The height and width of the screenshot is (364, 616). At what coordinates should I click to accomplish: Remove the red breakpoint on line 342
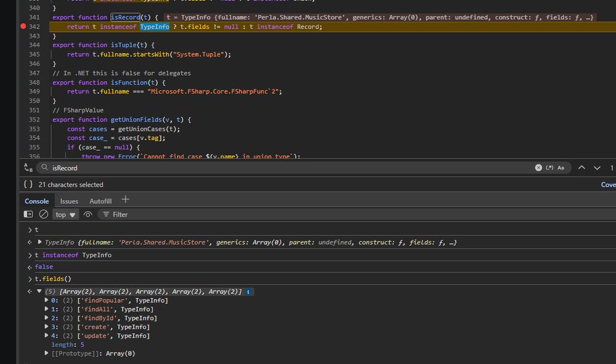point(23,26)
